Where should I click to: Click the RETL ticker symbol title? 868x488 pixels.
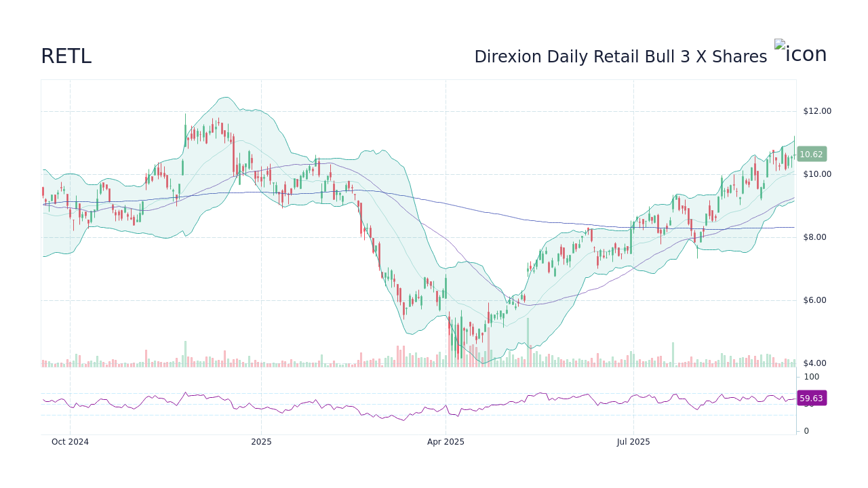coord(66,56)
